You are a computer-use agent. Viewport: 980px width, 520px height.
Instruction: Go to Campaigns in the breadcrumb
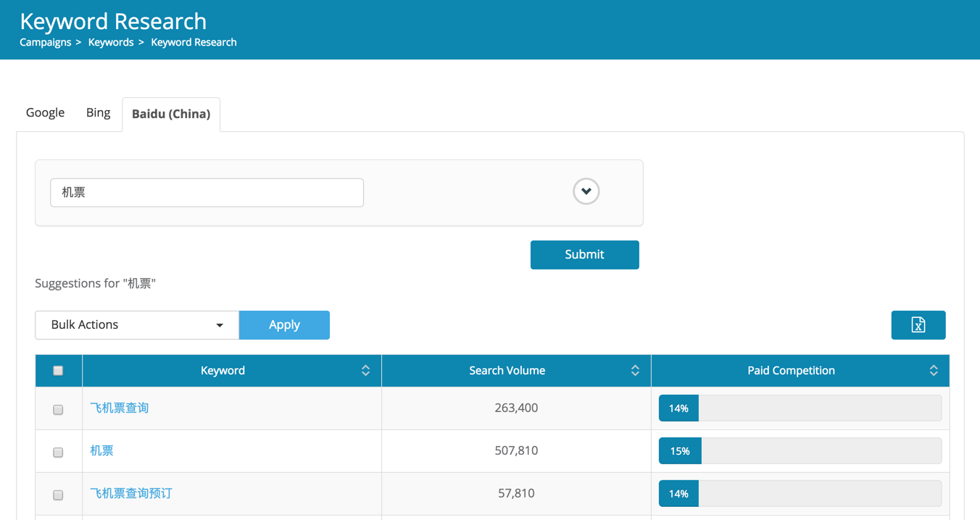(45, 42)
